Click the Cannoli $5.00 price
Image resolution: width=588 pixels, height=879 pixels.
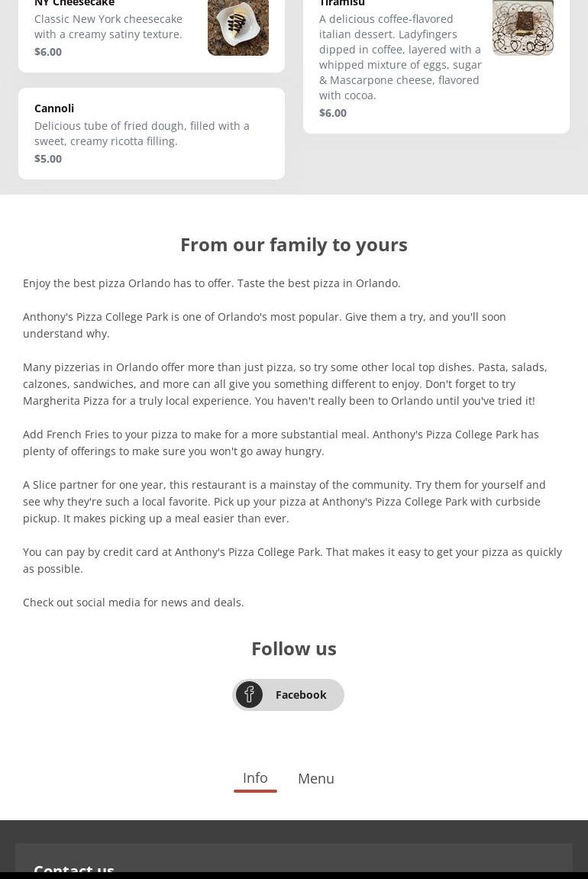click(48, 158)
